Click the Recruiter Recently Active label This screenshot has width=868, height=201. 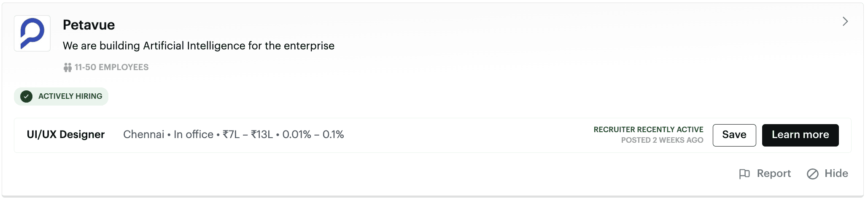(648, 130)
